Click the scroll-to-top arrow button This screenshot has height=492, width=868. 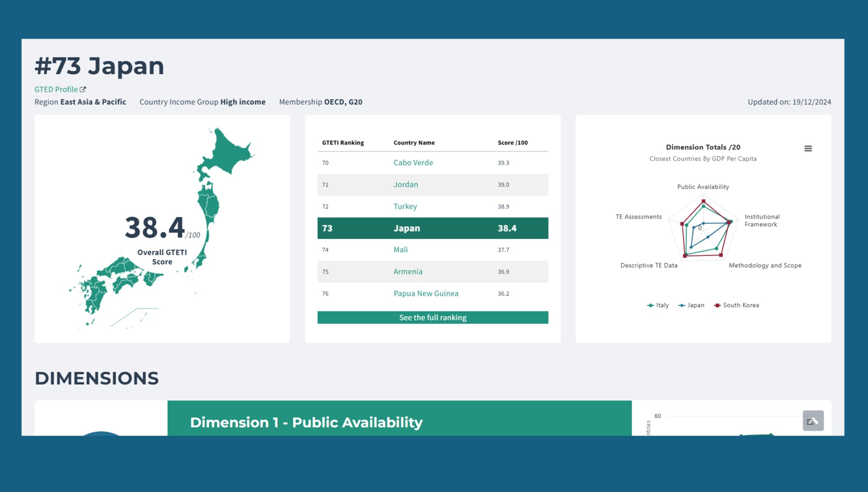pyautogui.click(x=813, y=420)
